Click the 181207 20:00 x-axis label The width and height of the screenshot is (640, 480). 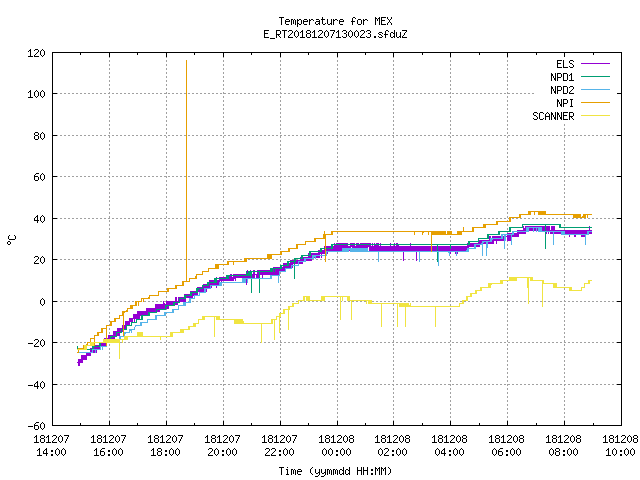pyautogui.click(x=222, y=446)
